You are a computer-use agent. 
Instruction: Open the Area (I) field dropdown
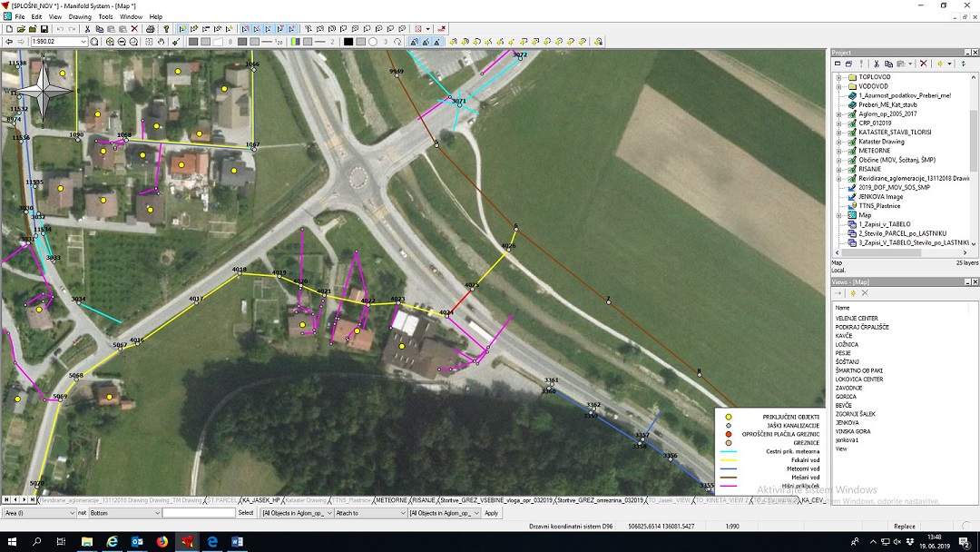(71, 513)
